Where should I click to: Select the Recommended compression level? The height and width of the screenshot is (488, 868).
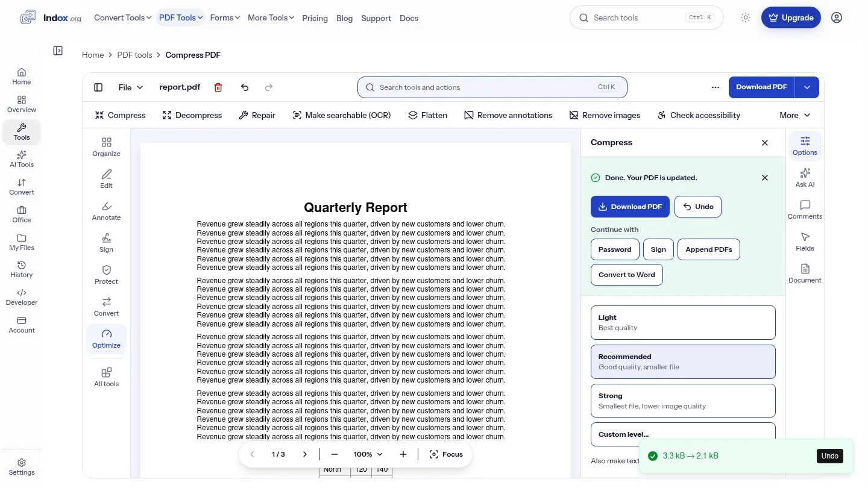pyautogui.click(x=683, y=361)
